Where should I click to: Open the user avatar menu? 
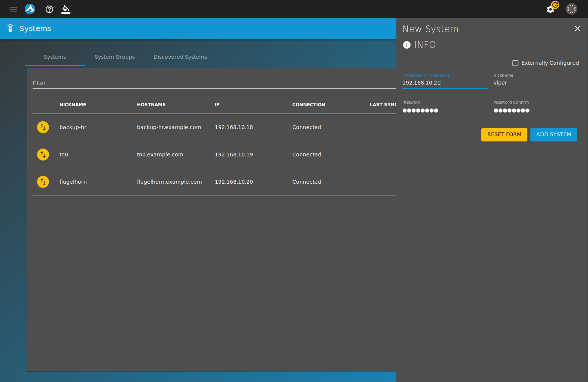tap(572, 9)
